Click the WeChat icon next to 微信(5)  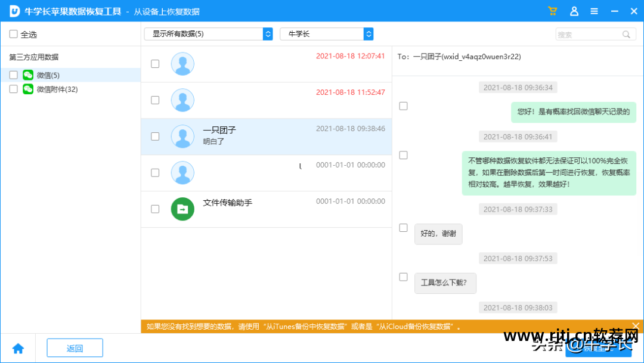[x=29, y=75]
